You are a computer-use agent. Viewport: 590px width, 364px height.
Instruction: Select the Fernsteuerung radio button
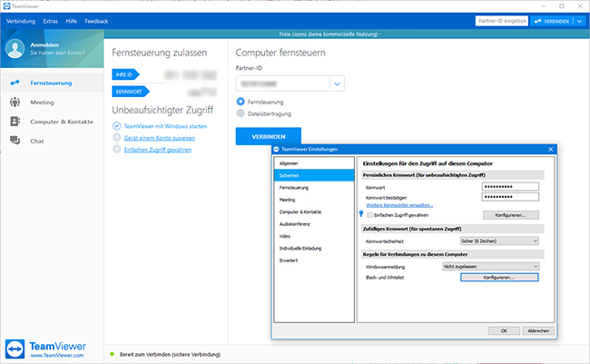(x=241, y=102)
